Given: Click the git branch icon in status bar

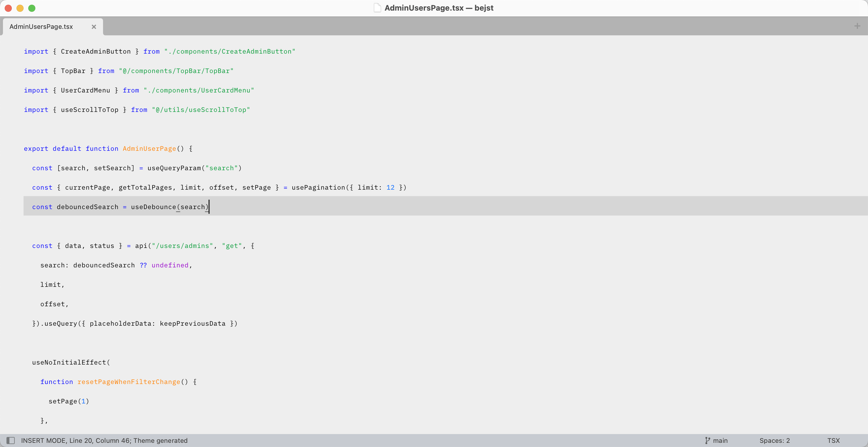Looking at the screenshot, I should point(708,440).
